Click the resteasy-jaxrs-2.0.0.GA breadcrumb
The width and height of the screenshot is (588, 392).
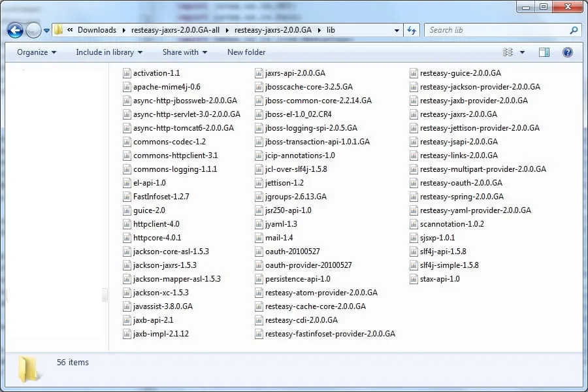click(x=273, y=30)
